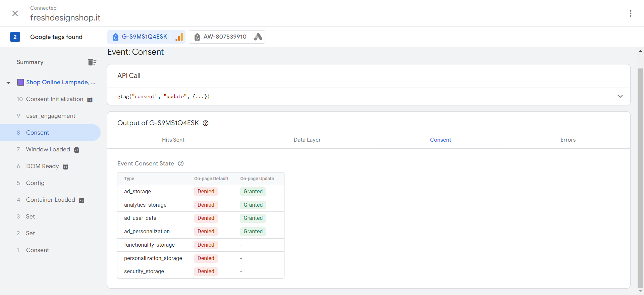The height and width of the screenshot is (295, 644).
Task: Select the user_engagement event
Action: 51,116
